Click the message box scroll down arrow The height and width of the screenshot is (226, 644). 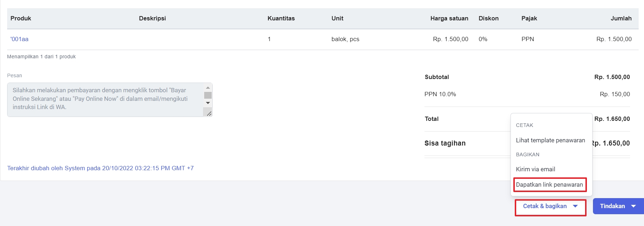click(208, 103)
